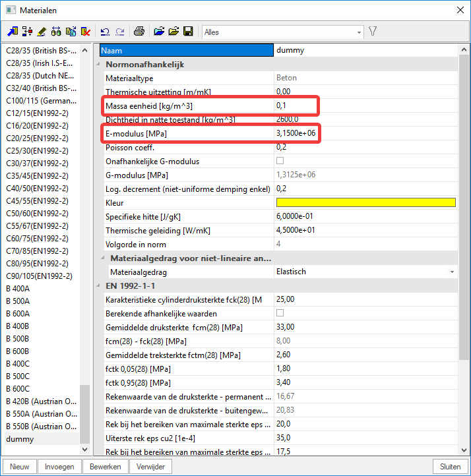Click the delete icon with red X

click(85, 32)
